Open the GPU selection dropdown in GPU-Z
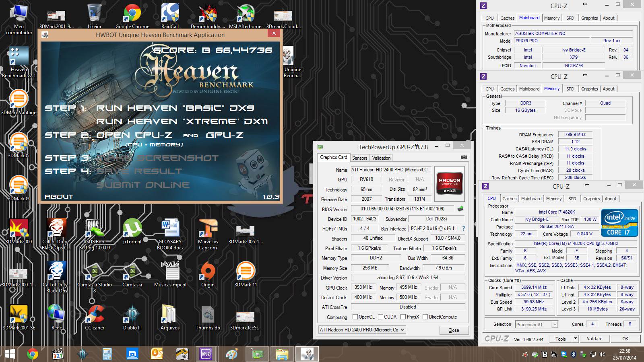 tap(362, 330)
